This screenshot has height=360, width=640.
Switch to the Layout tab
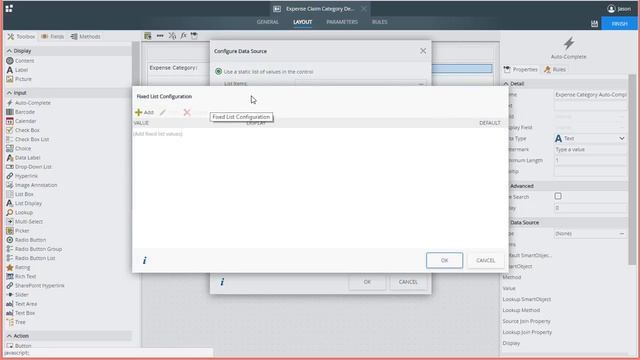(x=302, y=22)
